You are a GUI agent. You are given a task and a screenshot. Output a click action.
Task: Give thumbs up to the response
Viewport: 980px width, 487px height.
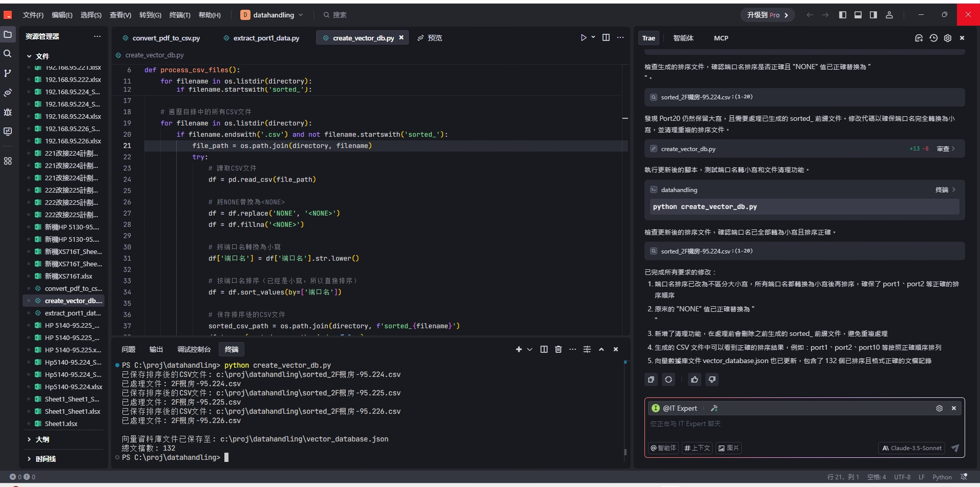pyautogui.click(x=695, y=379)
